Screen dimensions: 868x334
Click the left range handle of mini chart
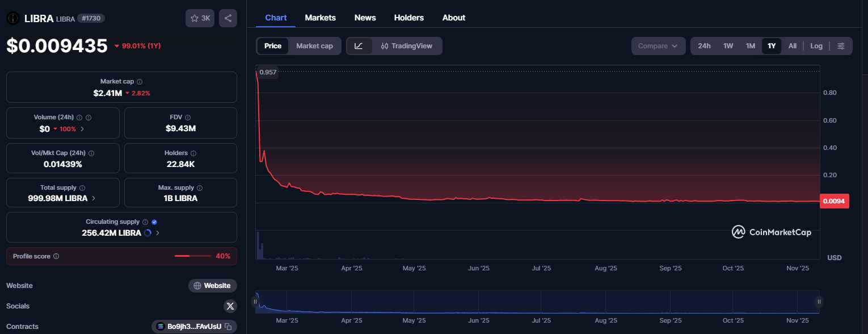click(255, 302)
